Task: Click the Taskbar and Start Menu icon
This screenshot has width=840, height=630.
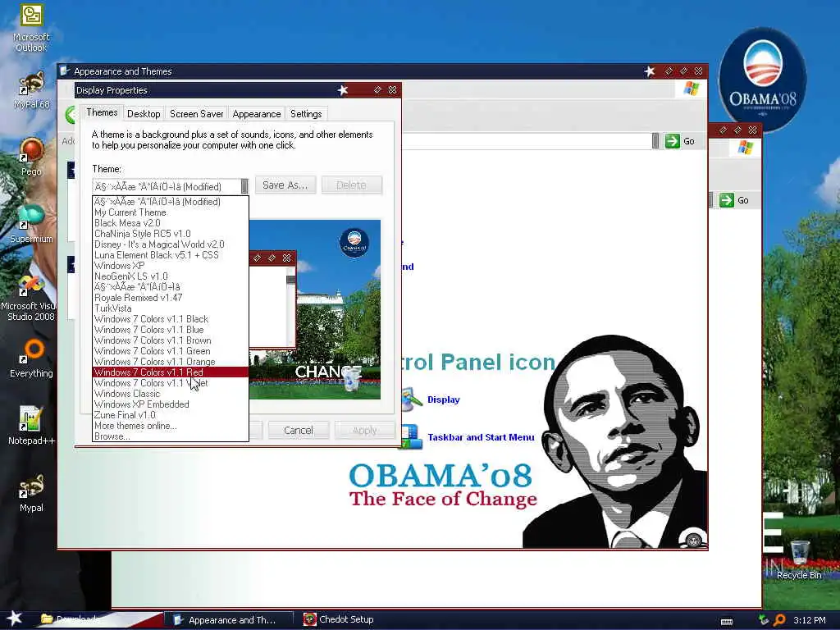Action: tap(412, 437)
